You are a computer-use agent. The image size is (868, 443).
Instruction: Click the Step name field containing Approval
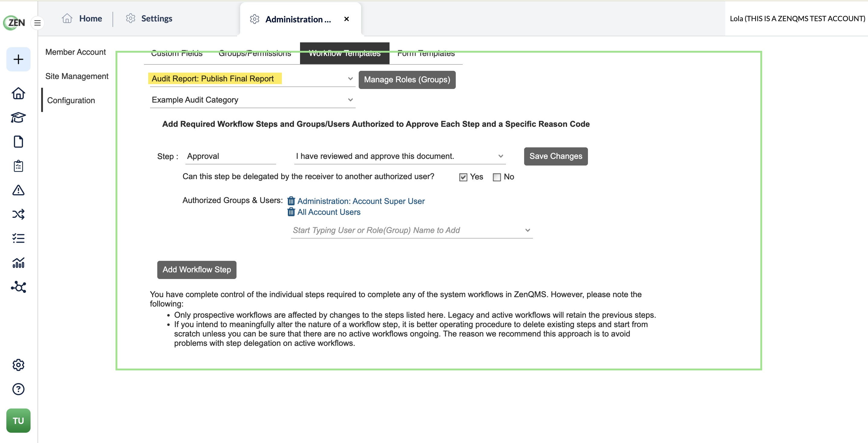click(x=230, y=156)
